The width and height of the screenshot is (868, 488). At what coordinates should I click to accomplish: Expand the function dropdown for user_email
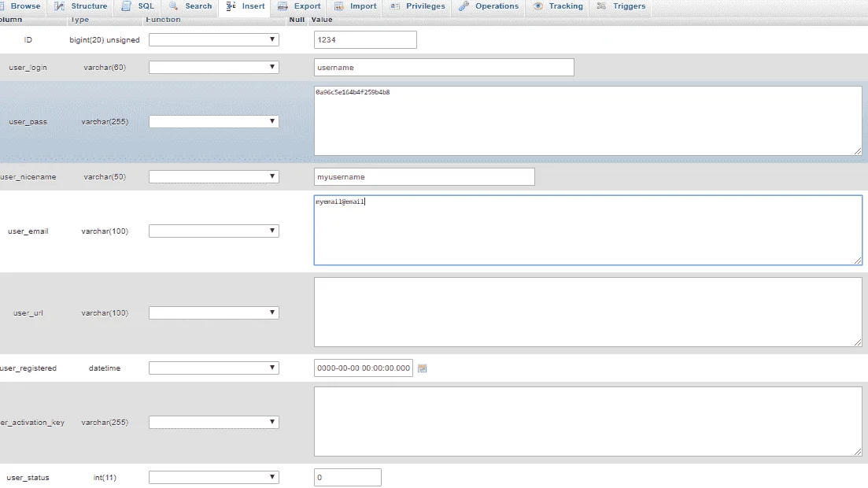pyautogui.click(x=214, y=231)
